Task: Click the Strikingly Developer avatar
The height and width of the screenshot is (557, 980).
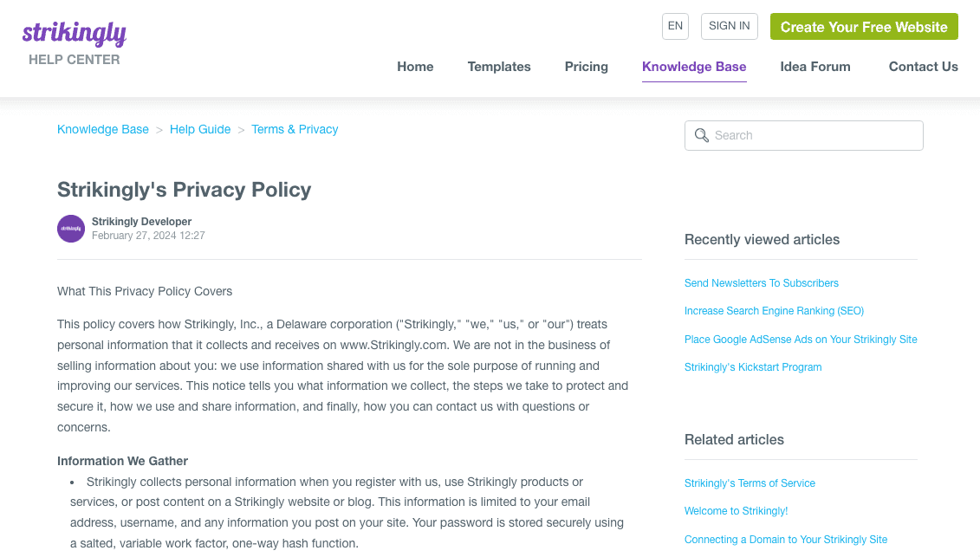Action: (71, 229)
